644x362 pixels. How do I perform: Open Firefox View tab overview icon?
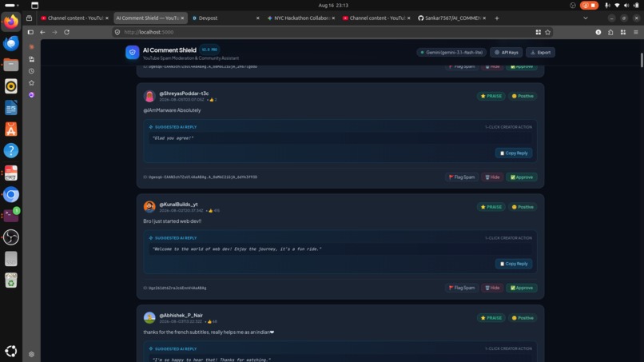pos(29,18)
